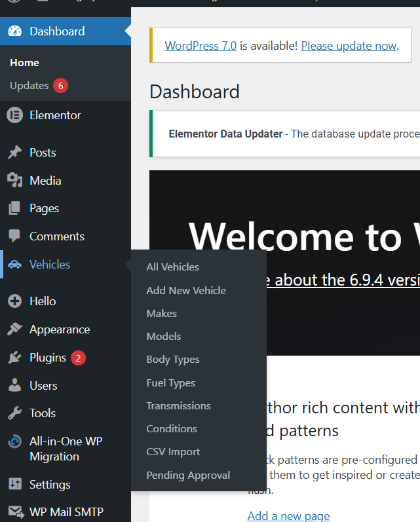Go to Home submenu item
This screenshot has height=522, width=420.
point(24,63)
